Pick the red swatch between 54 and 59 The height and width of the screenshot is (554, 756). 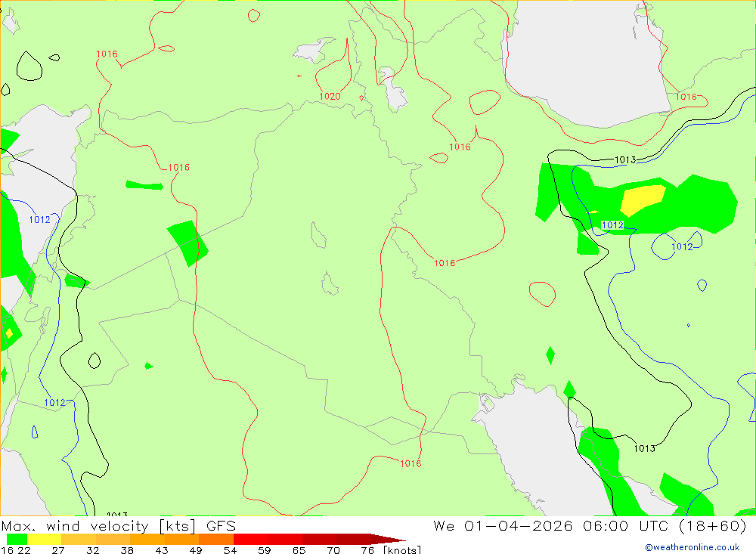tap(250, 539)
